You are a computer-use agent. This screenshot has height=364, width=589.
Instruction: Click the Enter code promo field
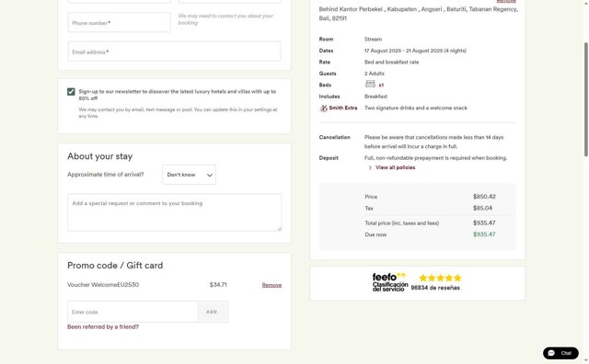coord(133,312)
